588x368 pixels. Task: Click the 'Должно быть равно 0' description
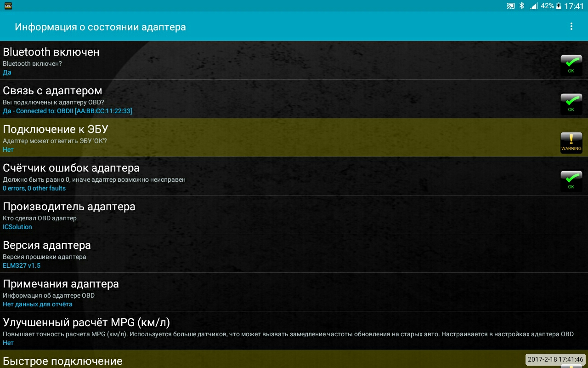[94, 179]
